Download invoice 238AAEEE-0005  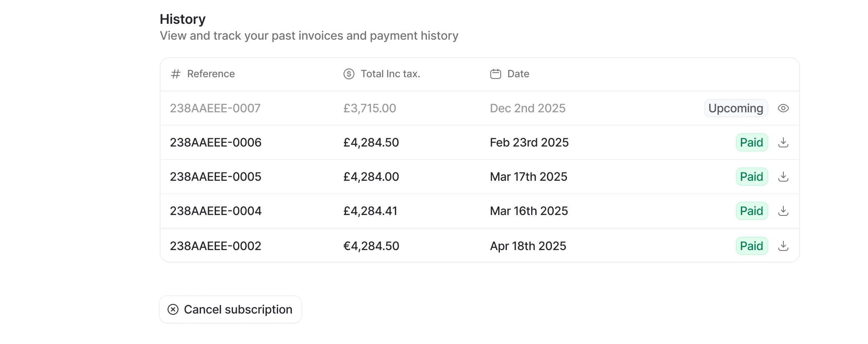[x=783, y=177]
